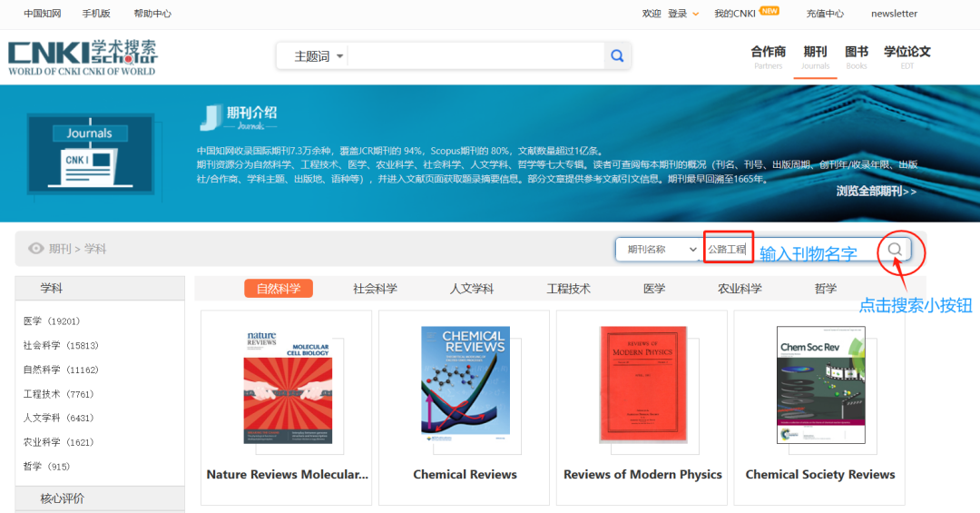Select the 哲学 subject tab
Viewport: 980px width, 513px height.
826,289
